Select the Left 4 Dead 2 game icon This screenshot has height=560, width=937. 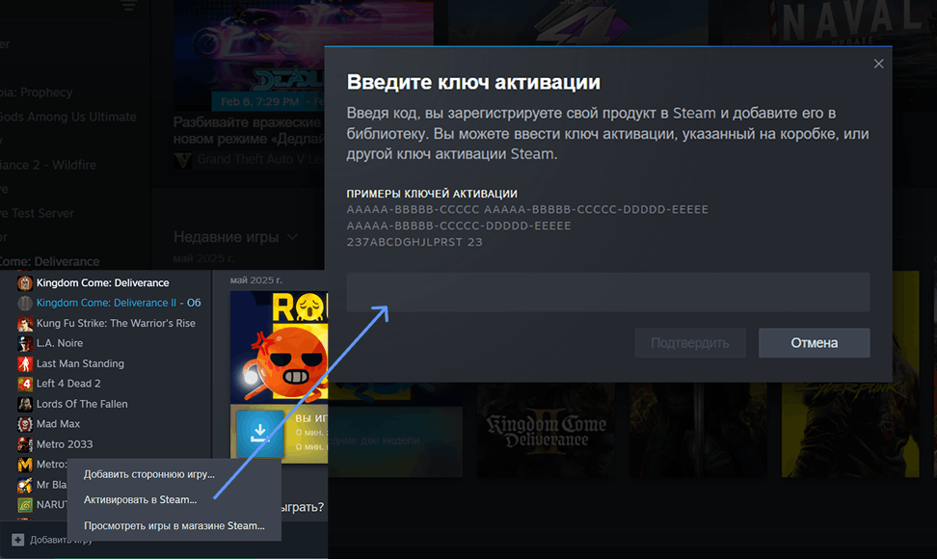click(x=24, y=383)
